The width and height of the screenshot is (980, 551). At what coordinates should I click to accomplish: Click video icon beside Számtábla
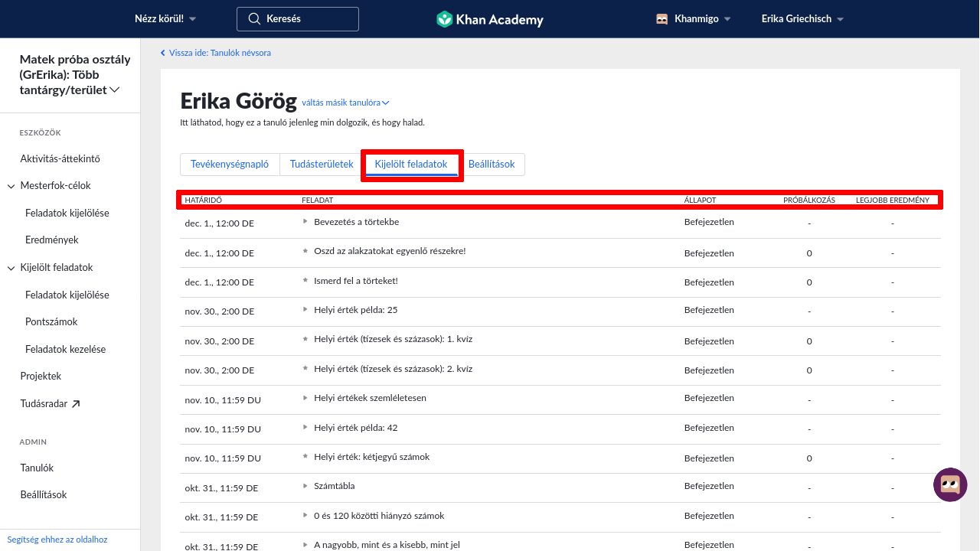coord(305,486)
